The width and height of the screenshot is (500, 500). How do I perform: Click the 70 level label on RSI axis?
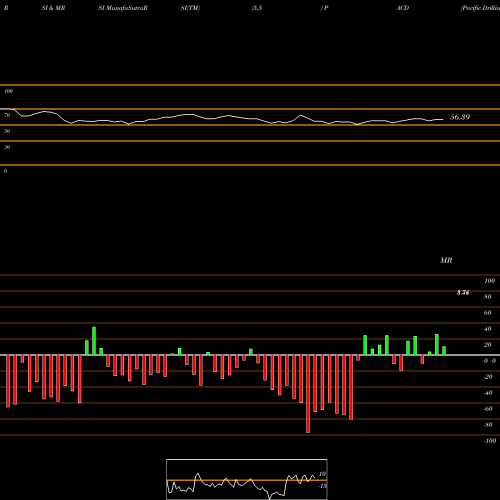click(7, 115)
